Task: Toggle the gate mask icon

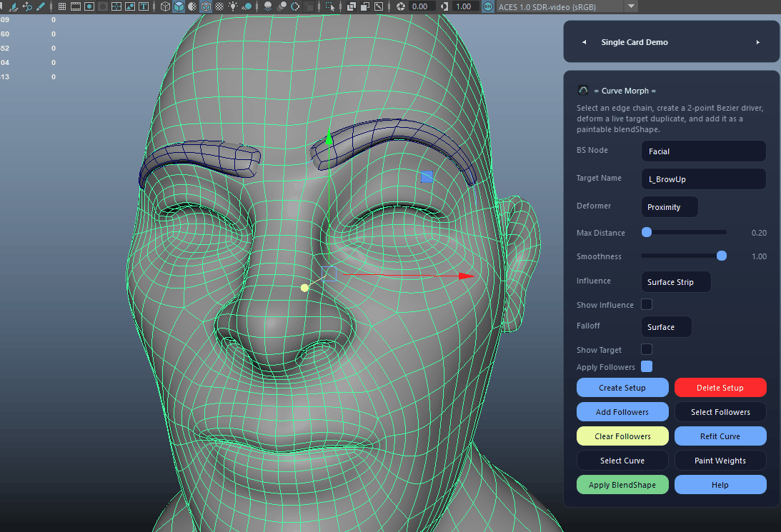Action: coord(103,7)
